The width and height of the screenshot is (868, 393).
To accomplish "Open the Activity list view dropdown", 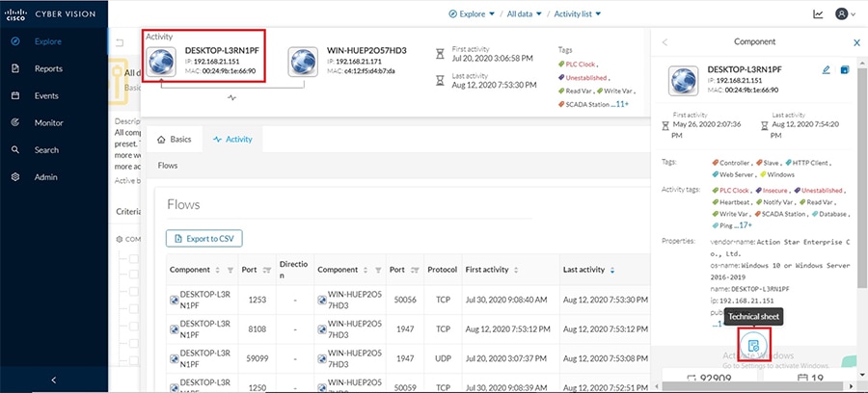I will point(578,13).
